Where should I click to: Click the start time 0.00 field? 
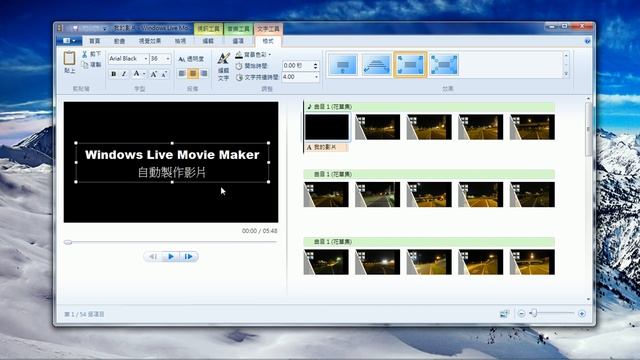click(x=297, y=66)
